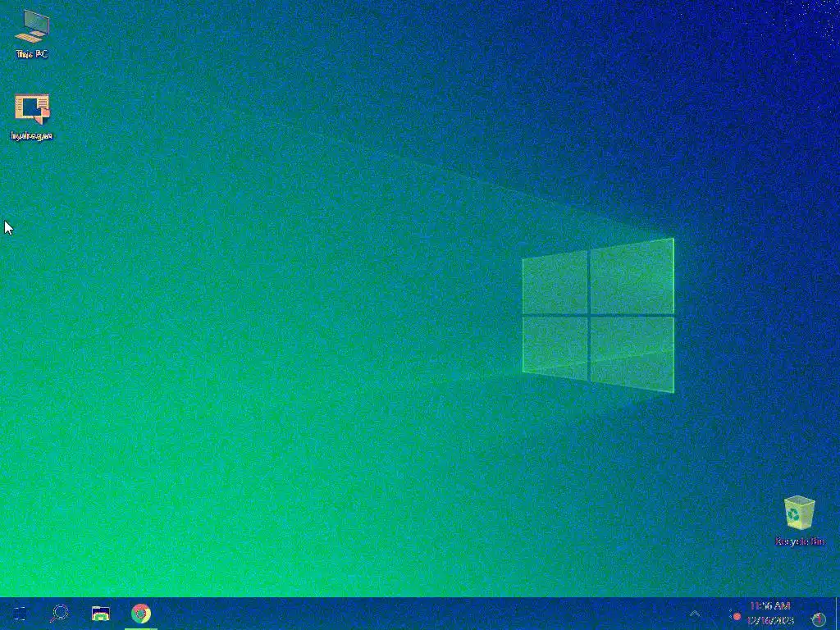This screenshot has height=630, width=840.
Task: Open the This PC desktop icon
Action: click(32, 33)
